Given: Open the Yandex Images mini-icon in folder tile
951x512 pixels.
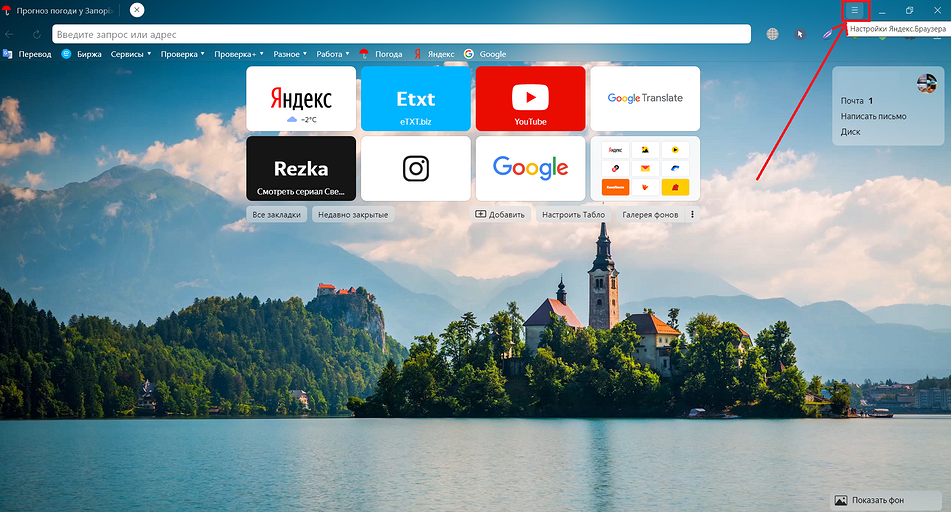Looking at the screenshot, I should point(645,150).
